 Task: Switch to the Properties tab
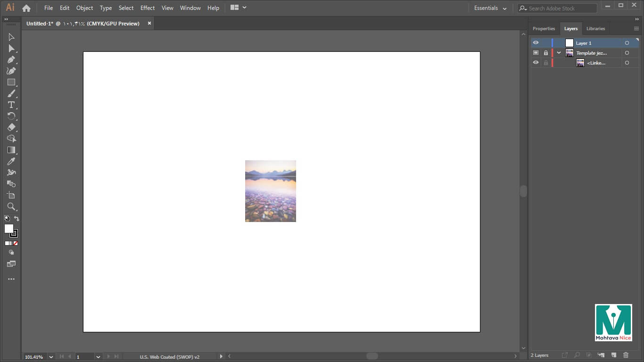click(x=544, y=28)
